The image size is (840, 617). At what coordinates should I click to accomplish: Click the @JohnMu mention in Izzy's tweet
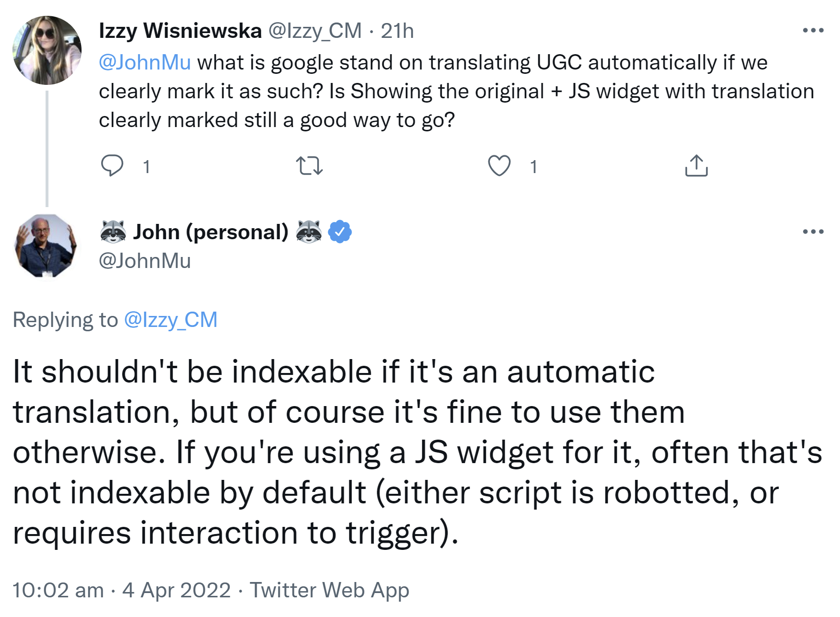point(145,63)
